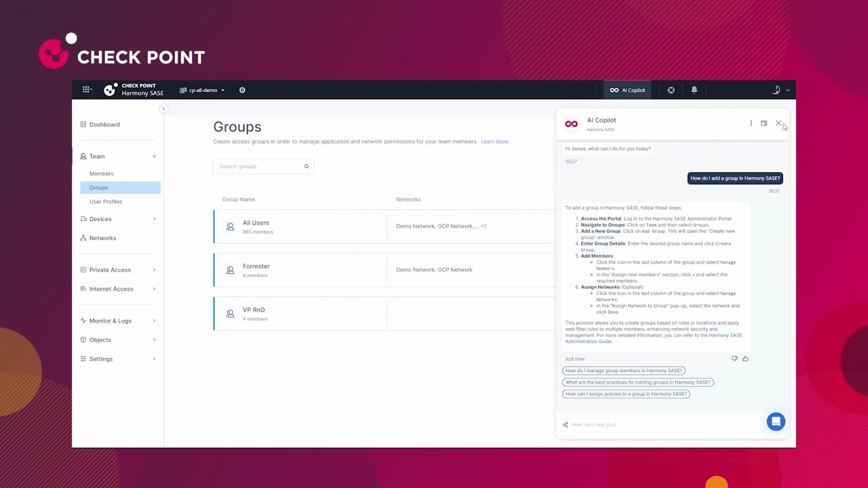Screen dimensions: 868x488
Task: Click the Forrester group avatar icon
Action: [x=230, y=270]
